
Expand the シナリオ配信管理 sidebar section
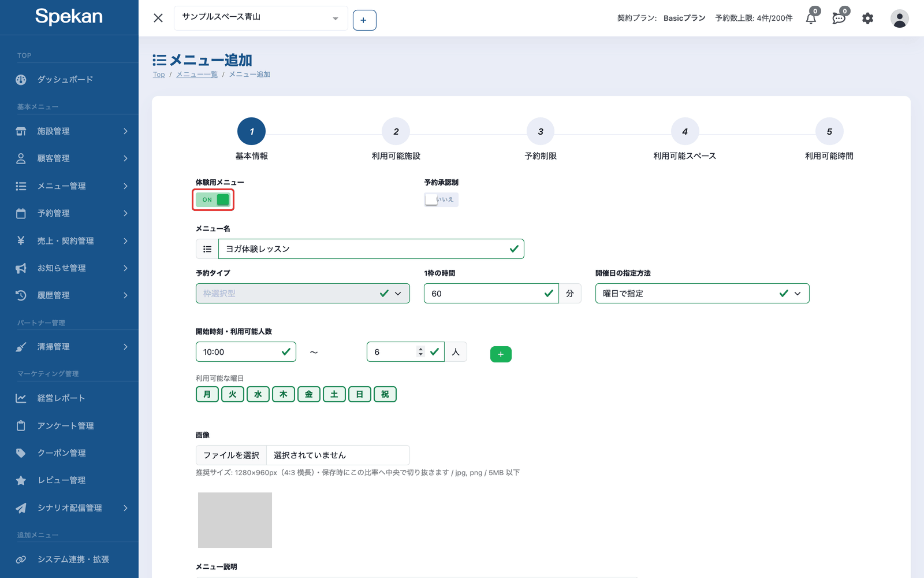click(69, 508)
